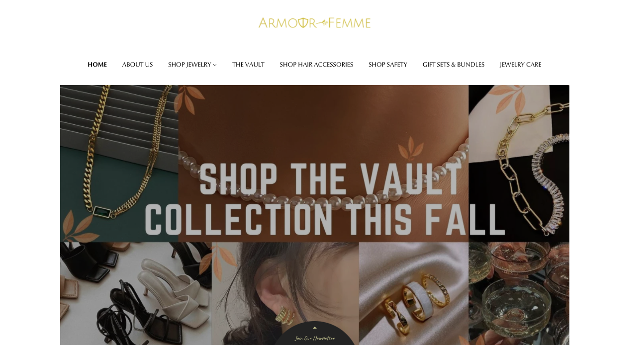Click the newsletter popup up-arrow icon

click(314, 328)
